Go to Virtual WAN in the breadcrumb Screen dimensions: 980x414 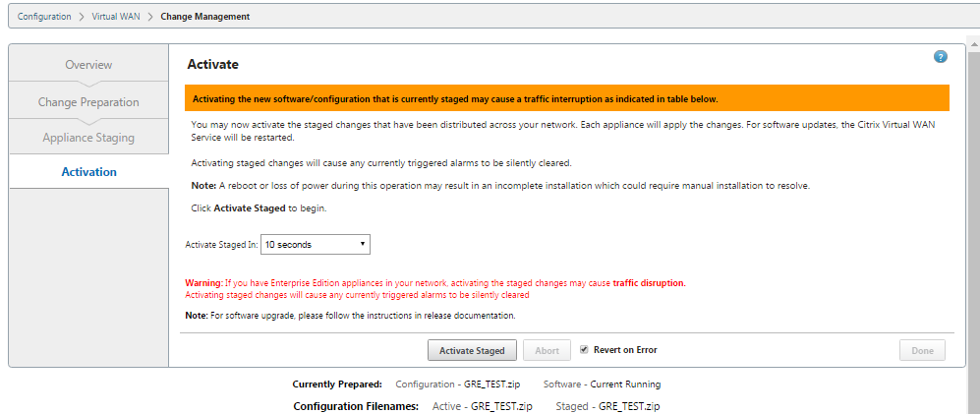pos(116,17)
